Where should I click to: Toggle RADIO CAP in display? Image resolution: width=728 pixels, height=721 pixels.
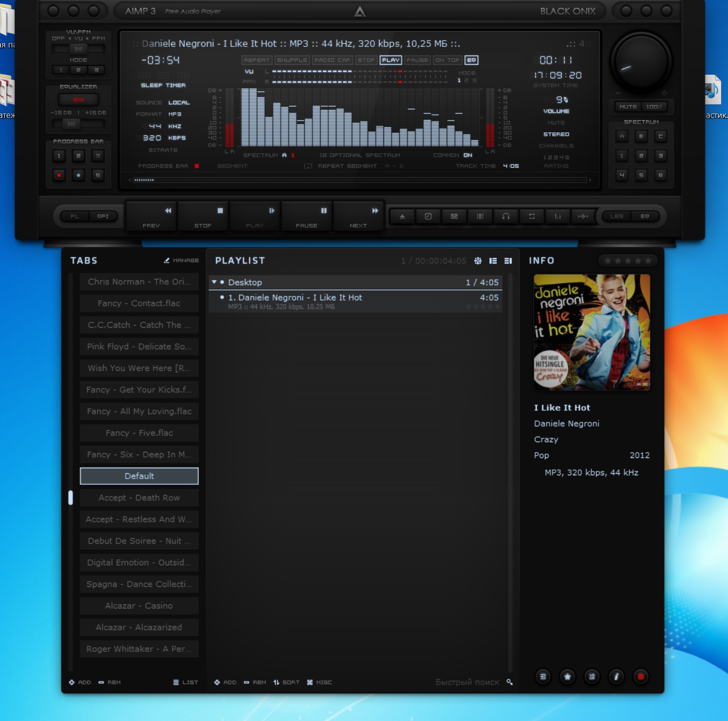(333, 60)
